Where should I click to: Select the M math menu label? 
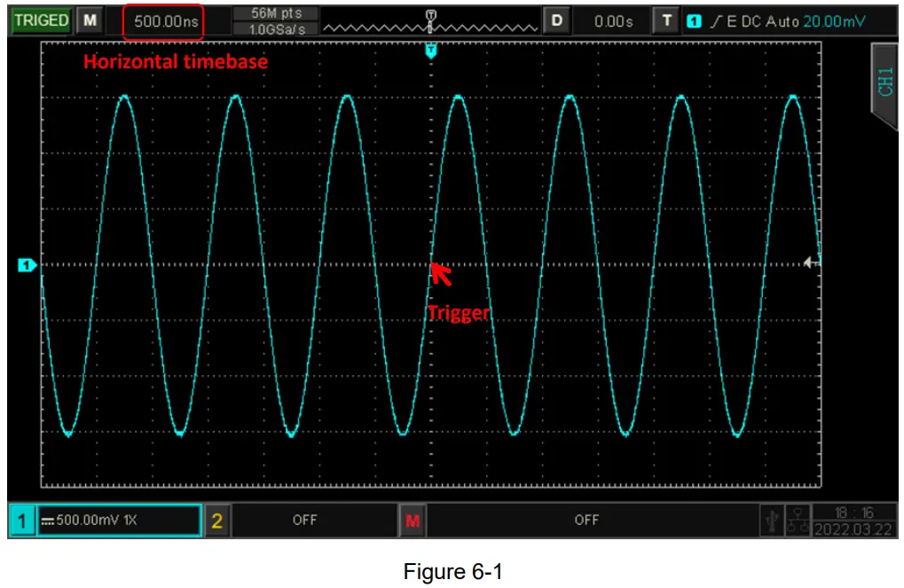click(x=410, y=521)
